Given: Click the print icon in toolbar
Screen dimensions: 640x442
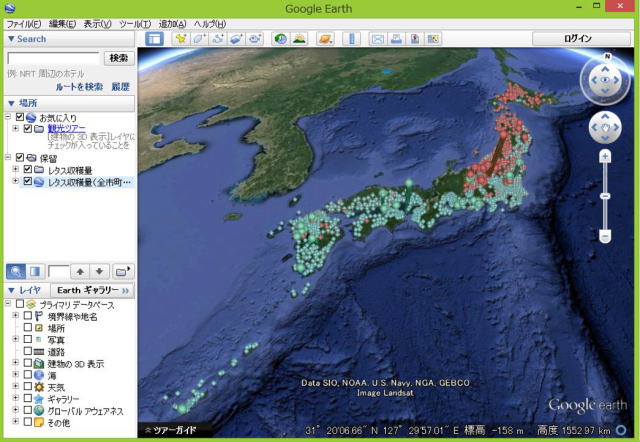Looking at the screenshot, I should (397, 39).
